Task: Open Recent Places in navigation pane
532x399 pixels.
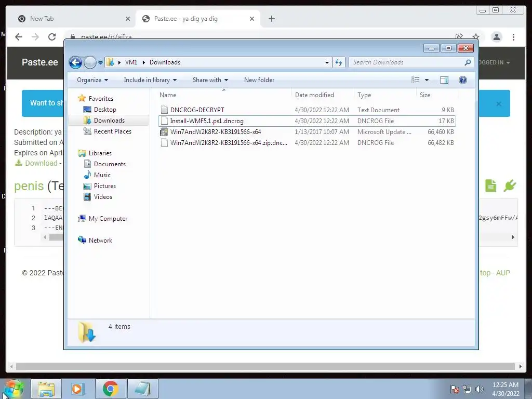Action: 112,131
